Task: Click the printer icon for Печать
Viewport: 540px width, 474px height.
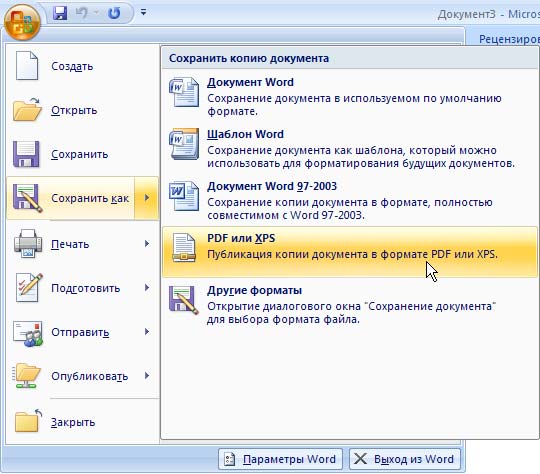Action: coord(28,244)
